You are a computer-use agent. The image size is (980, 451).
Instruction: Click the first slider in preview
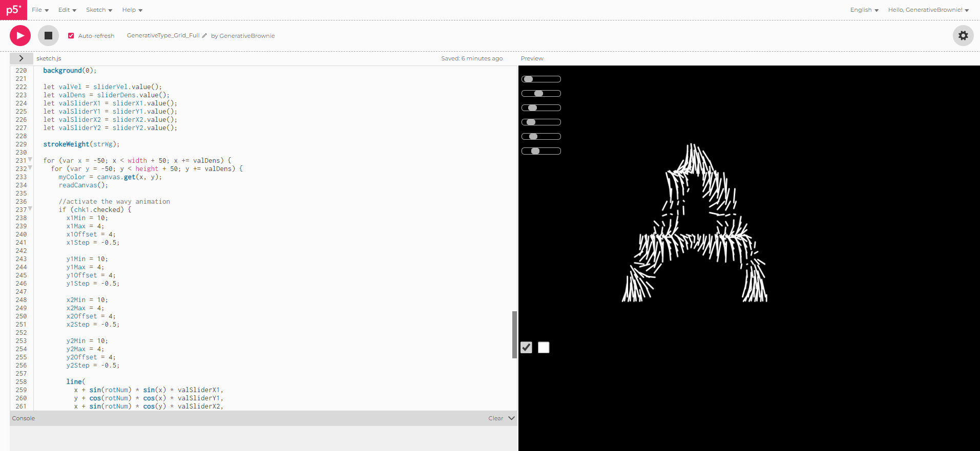tap(541, 79)
